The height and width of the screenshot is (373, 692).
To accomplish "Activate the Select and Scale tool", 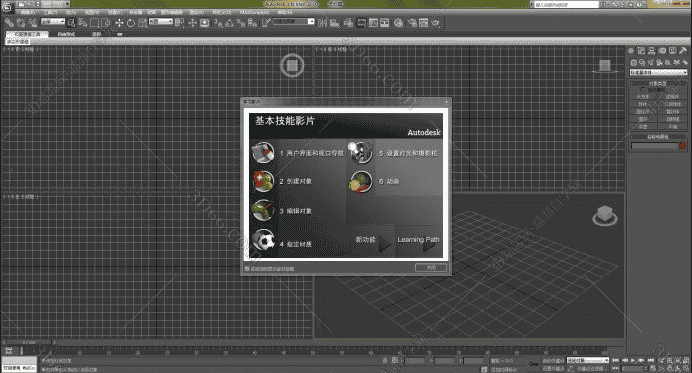I will [x=142, y=23].
